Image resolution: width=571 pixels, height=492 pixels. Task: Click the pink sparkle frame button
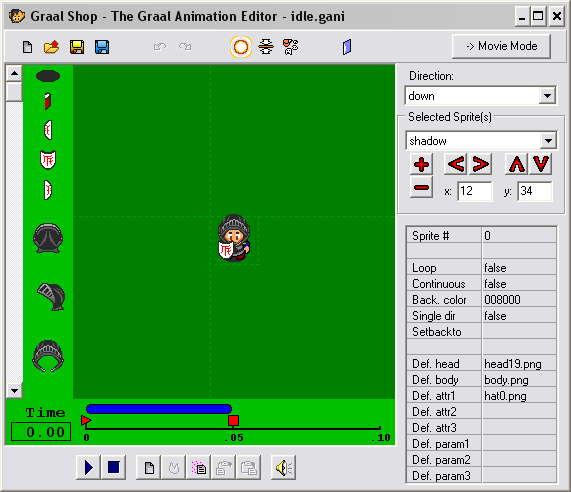(198, 467)
